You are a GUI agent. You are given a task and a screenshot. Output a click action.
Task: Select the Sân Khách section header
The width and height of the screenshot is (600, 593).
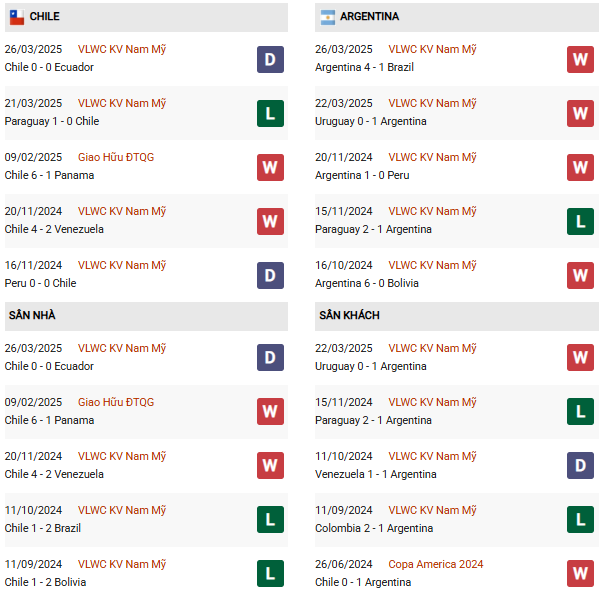coord(349,315)
